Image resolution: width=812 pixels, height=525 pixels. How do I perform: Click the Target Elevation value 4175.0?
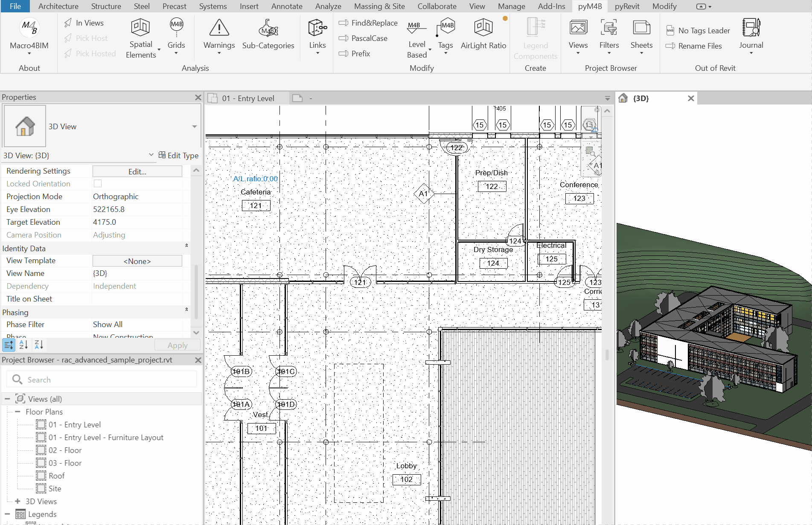[105, 222]
